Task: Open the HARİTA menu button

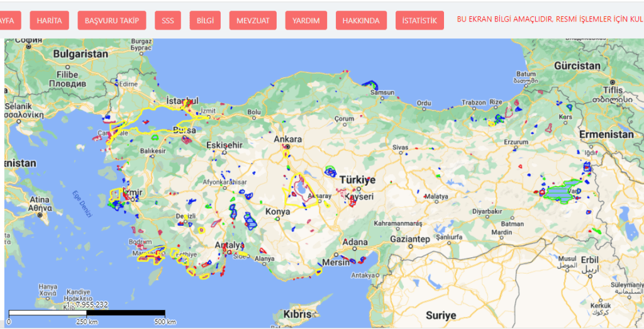Action: coord(49,20)
